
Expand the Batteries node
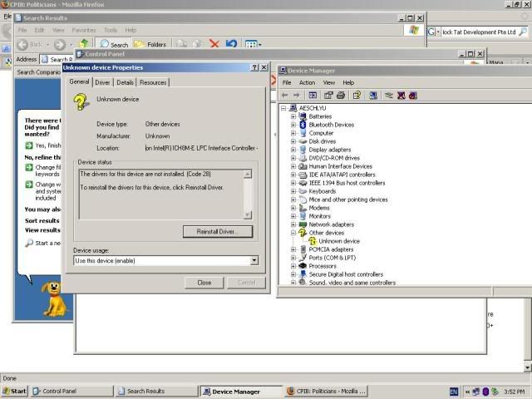click(x=293, y=116)
